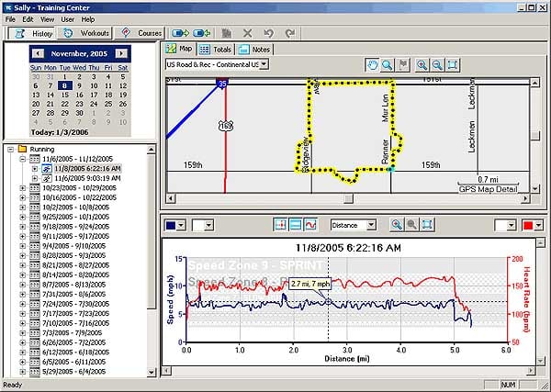Switch to the Totals tab

[216, 50]
